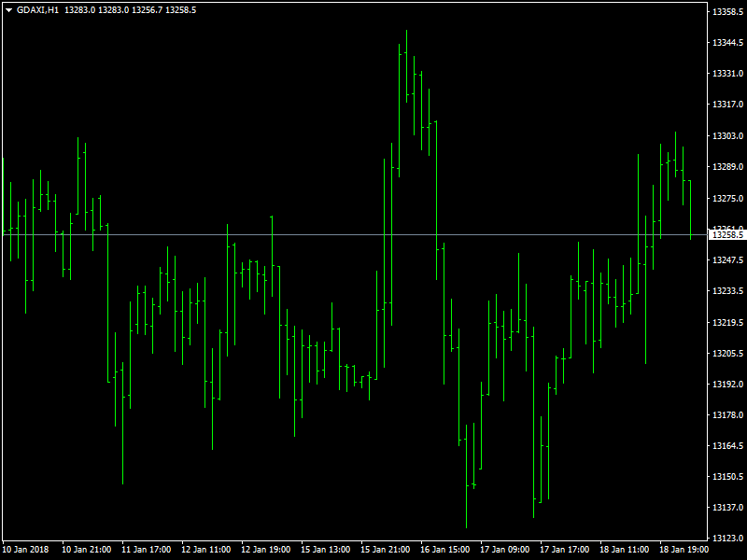Screen dimensions: 747x560
Task: Click the 18 Jan 19:00 time label
Action: pos(684,550)
